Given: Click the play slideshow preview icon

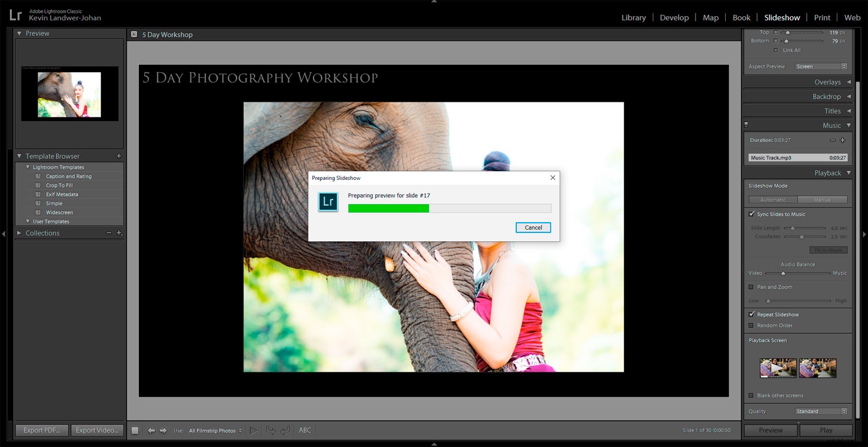Looking at the screenshot, I should coord(253,430).
